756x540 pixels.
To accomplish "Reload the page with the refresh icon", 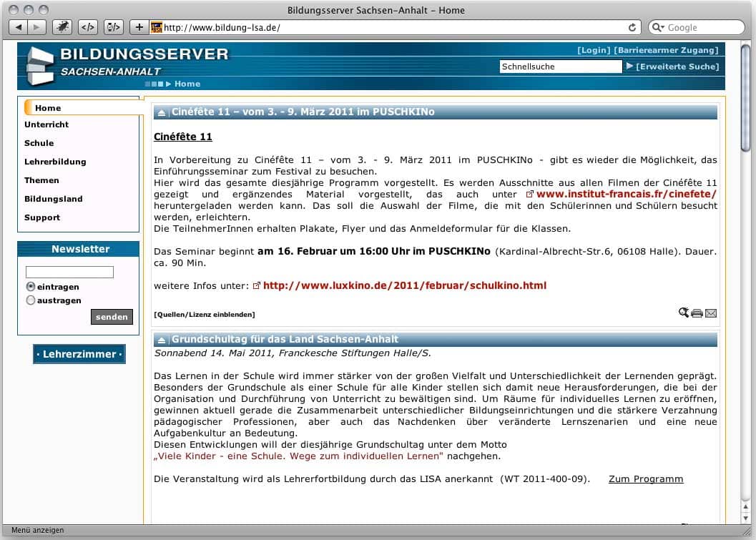I will pyautogui.click(x=632, y=27).
